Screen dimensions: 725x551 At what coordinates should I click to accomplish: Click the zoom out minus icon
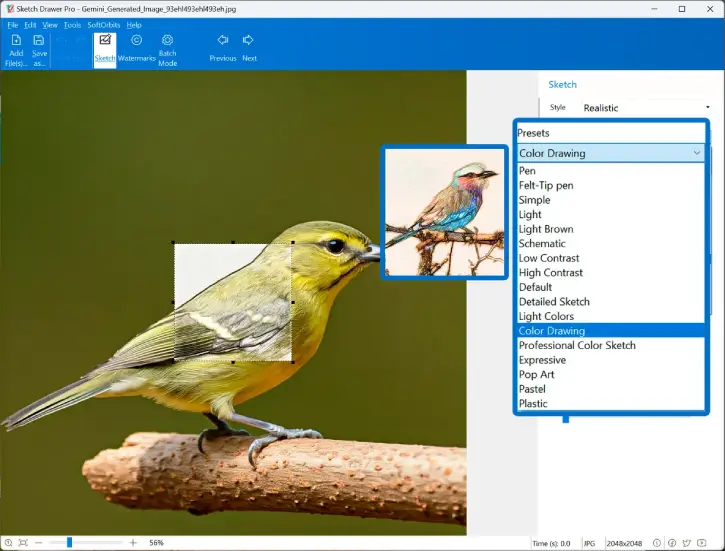pos(39,542)
